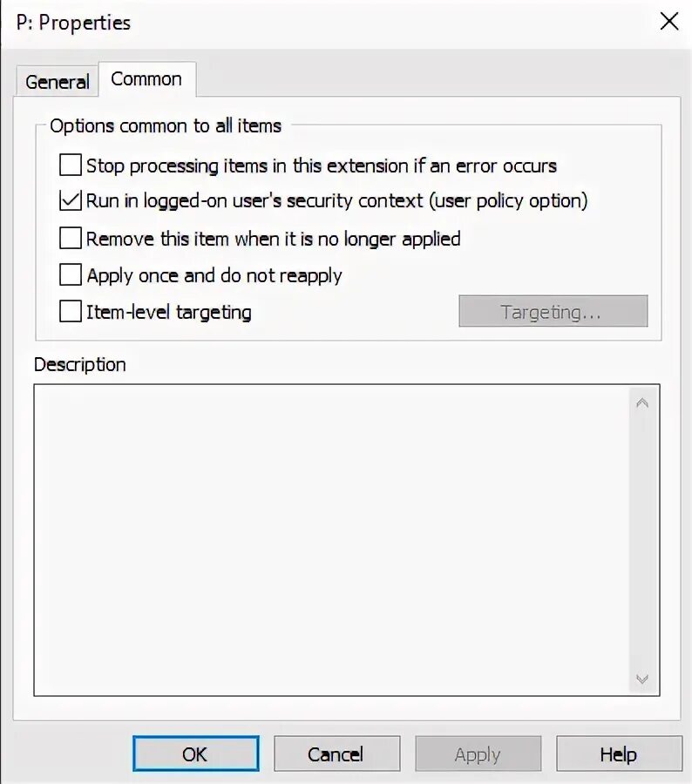Check Remove this item when no longer applied
The width and height of the screenshot is (692, 784).
click(70, 238)
